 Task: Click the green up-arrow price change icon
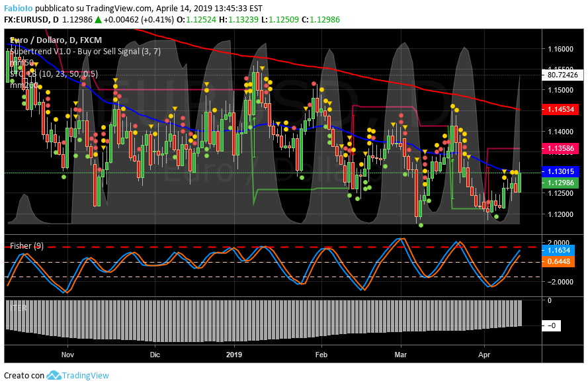97,20
